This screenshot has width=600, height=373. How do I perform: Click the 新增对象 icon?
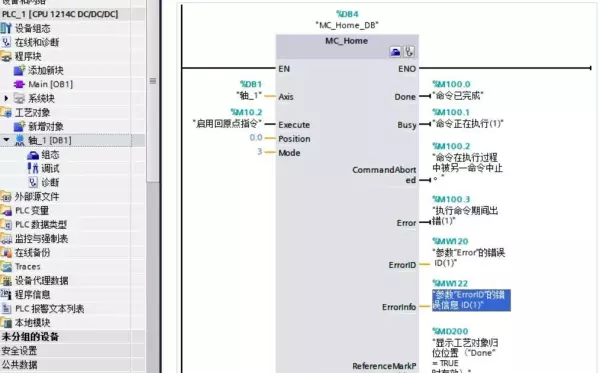tap(19, 126)
